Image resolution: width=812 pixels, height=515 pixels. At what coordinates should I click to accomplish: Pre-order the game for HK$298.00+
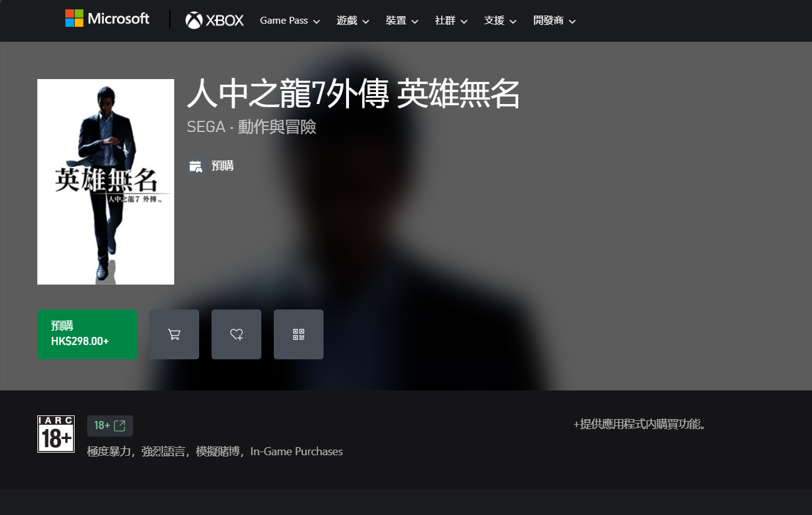(x=87, y=334)
